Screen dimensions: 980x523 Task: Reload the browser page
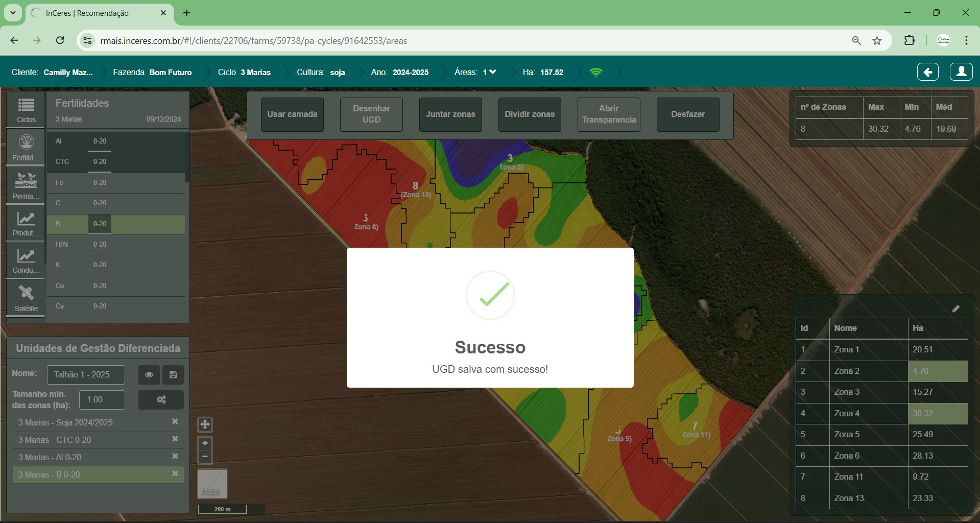click(x=60, y=40)
